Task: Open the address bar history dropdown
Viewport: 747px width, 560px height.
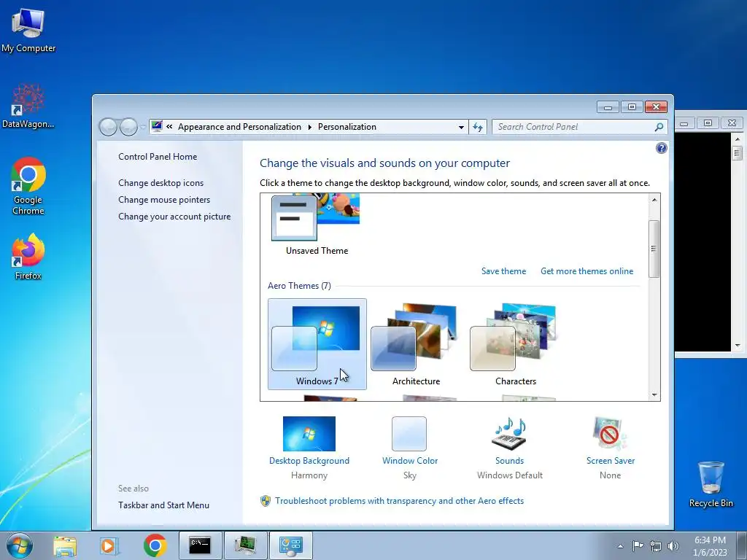Action: [x=461, y=127]
